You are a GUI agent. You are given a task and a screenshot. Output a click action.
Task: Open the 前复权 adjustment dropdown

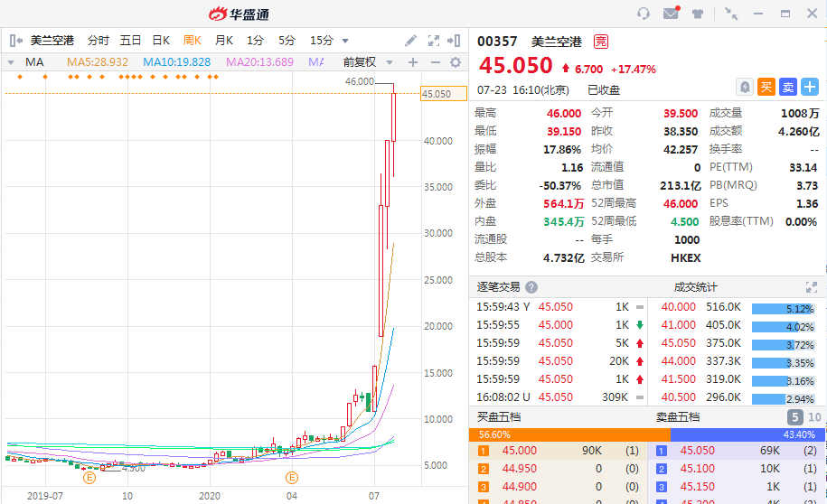click(x=368, y=62)
